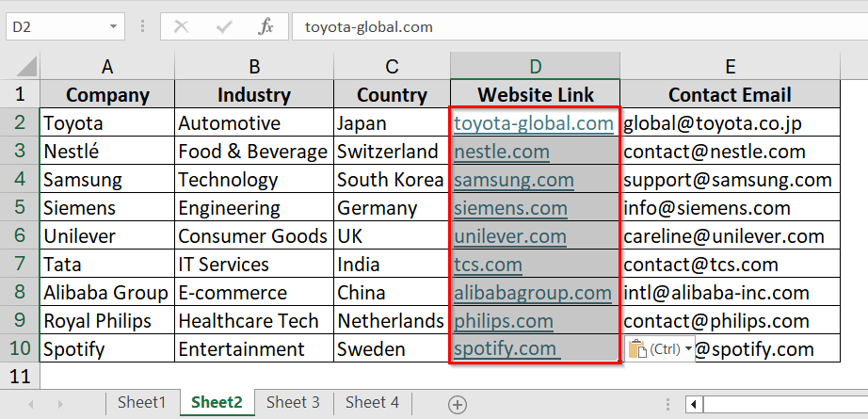Select row 11 header
This screenshot has height=419, width=868.
click(x=20, y=377)
